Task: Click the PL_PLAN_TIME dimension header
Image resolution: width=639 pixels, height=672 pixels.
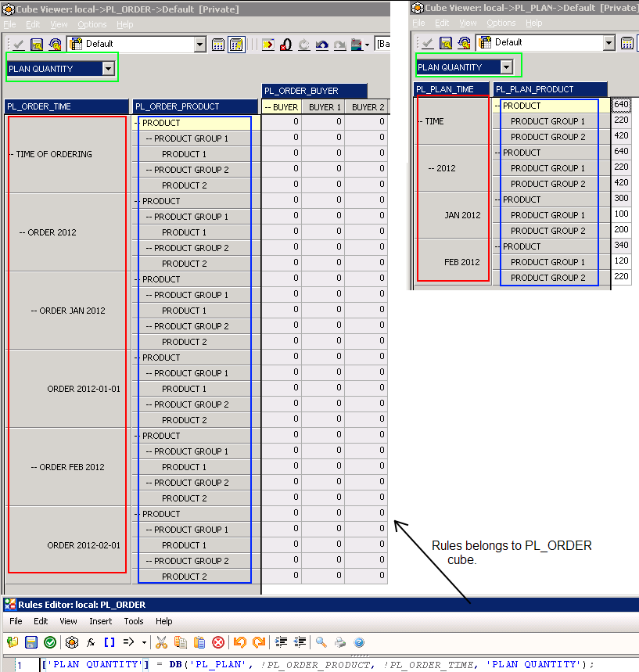Action: tap(452, 89)
